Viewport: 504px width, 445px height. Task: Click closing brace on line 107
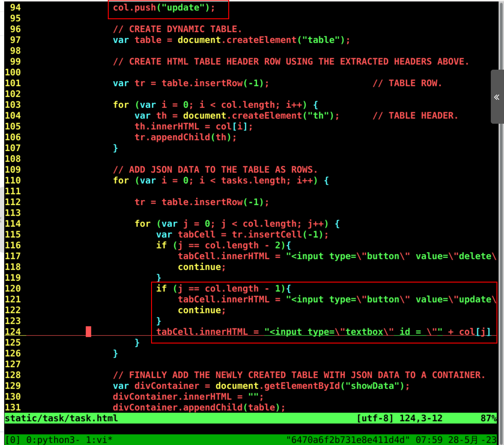[x=115, y=148]
